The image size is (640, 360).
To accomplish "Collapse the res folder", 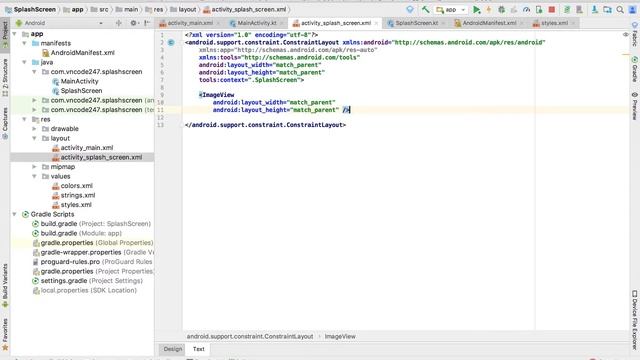I will click(24, 119).
